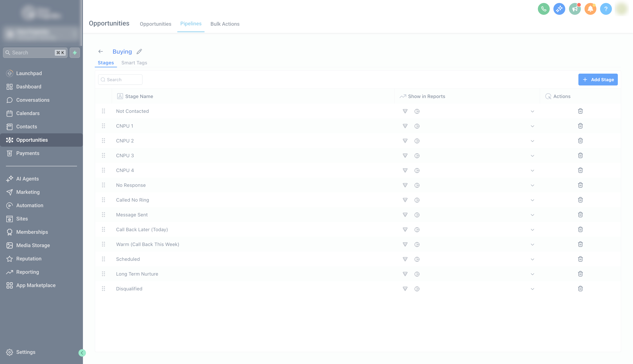Go back using the arrow beside Buying

click(101, 51)
